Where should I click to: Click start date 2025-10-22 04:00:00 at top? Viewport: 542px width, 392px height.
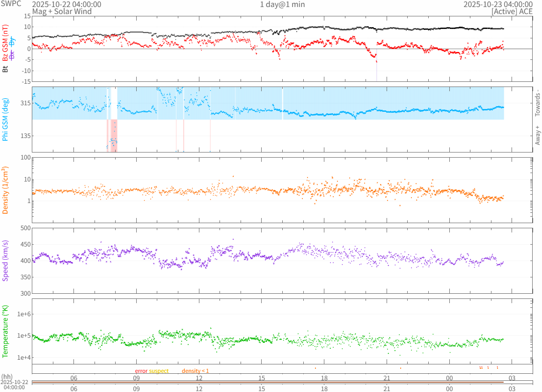pos(66,4)
